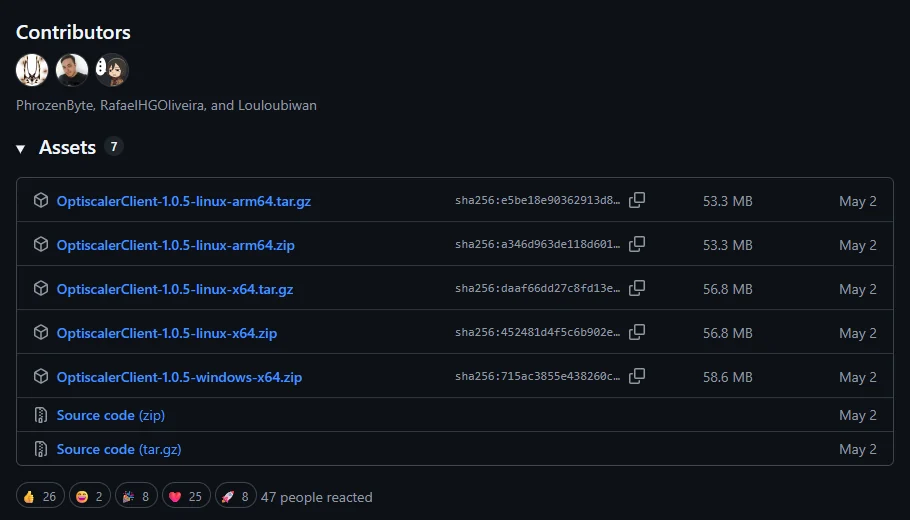Collapse the Assets section triangle
This screenshot has height=520, width=910.
tap(21, 149)
